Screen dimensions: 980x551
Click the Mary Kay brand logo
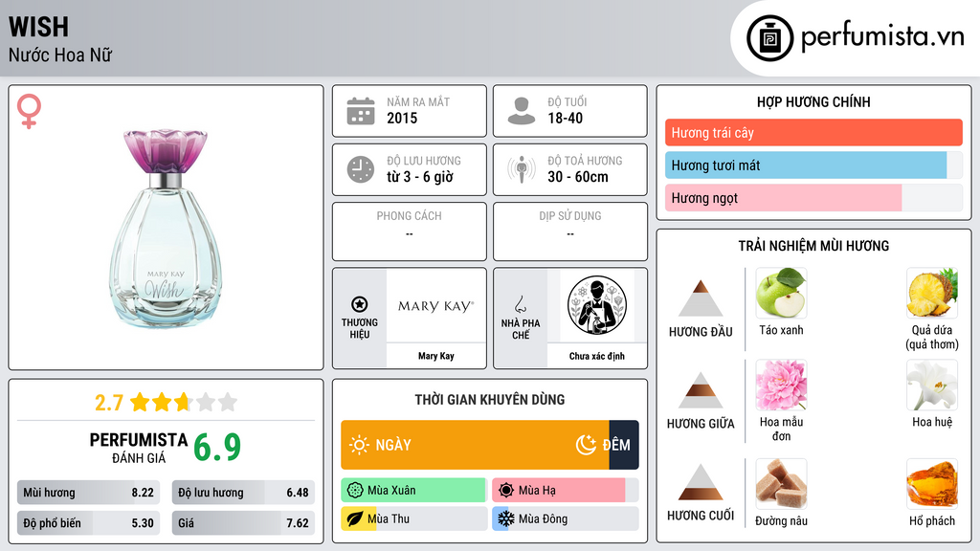[435, 306]
